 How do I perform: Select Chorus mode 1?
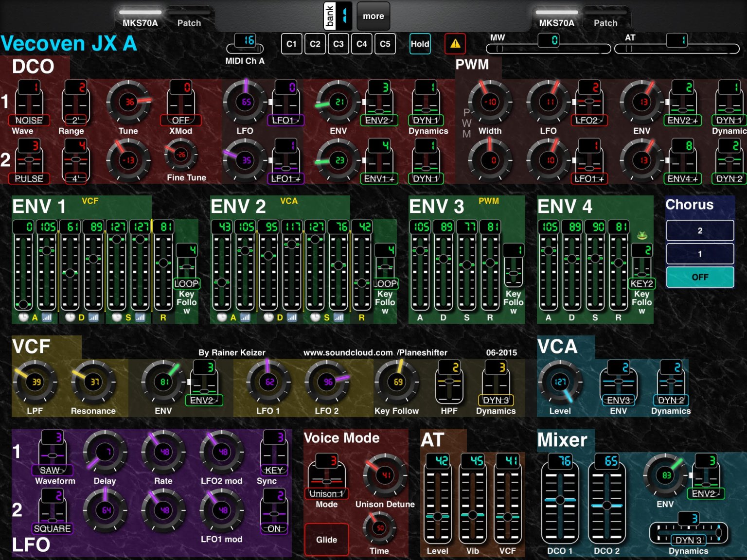[700, 254]
